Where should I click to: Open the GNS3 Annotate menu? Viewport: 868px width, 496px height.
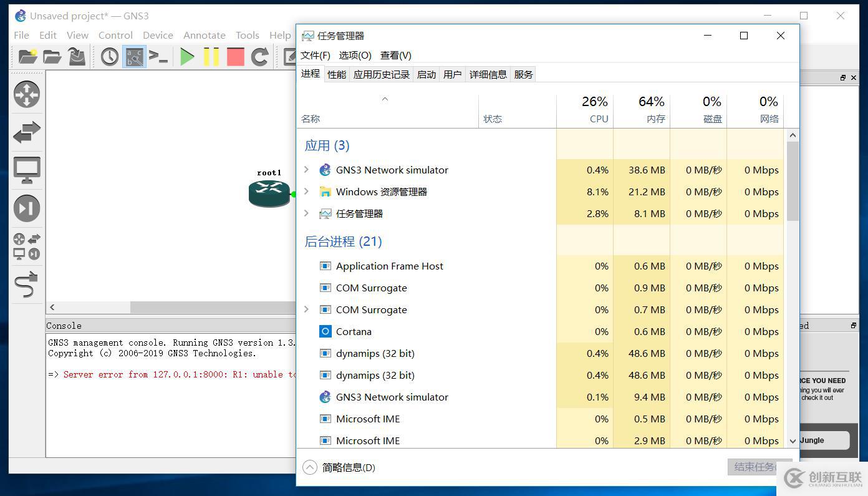(x=205, y=35)
